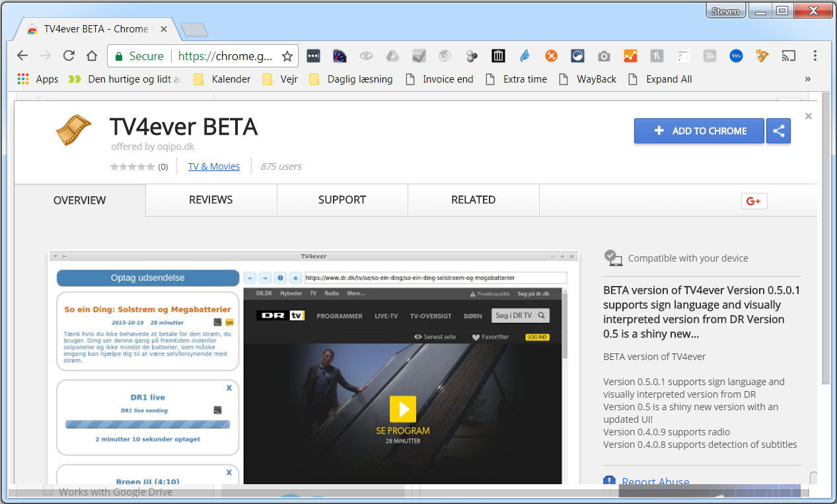Image resolution: width=837 pixels, height=504 pixels.
Task: Click the home icon next to the address bar
Action: [x=92, y=56]
